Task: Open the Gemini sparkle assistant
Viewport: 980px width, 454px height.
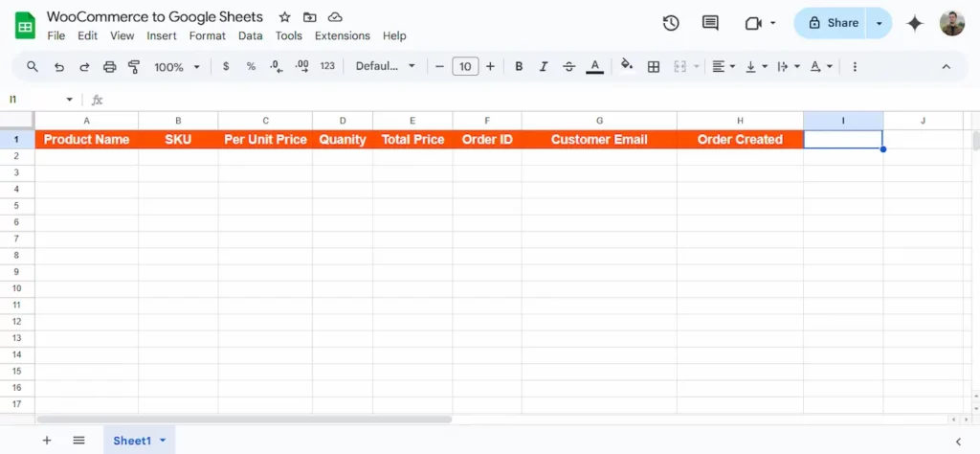Action: [x=915, y=24]
